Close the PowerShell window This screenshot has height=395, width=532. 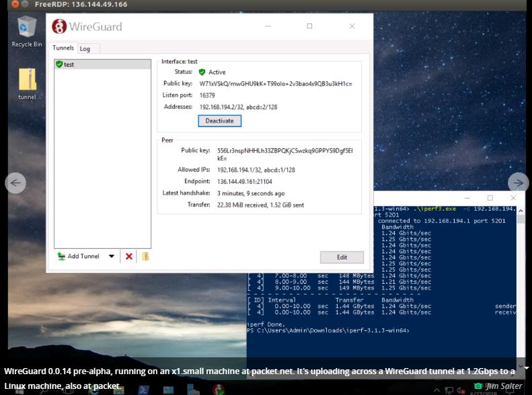(513, 198)
